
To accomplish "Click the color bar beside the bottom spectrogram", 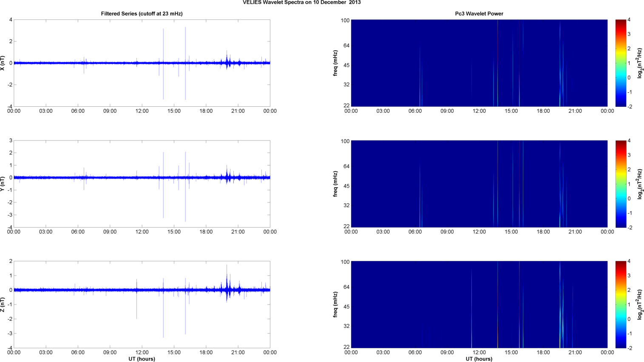I will [x=621, y=305].
